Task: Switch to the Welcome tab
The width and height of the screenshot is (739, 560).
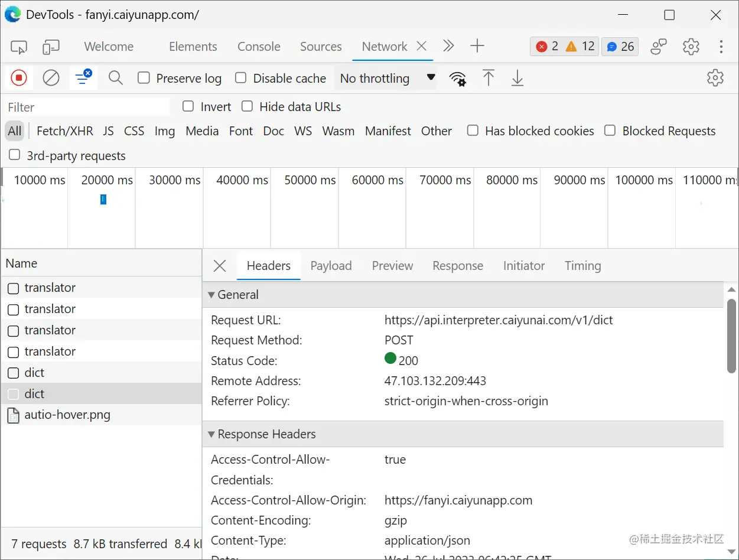Action: click(109, 47)
